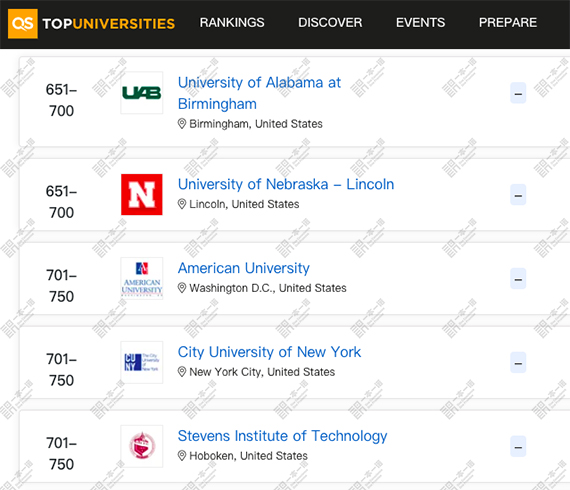Toggle the City University of New York minus button
Viewport: 570px width, 490px height.
pyautogui.click(x=518, y=363)
